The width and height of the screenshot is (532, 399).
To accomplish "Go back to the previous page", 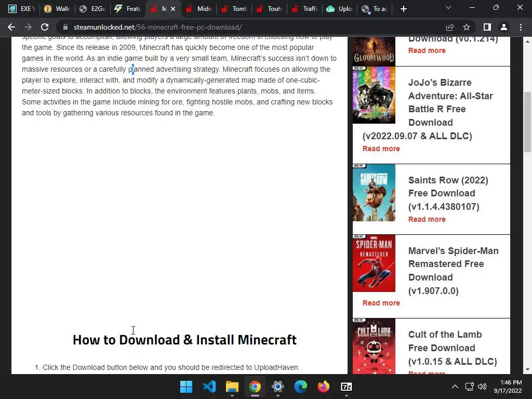I will (x=11, y=27).
